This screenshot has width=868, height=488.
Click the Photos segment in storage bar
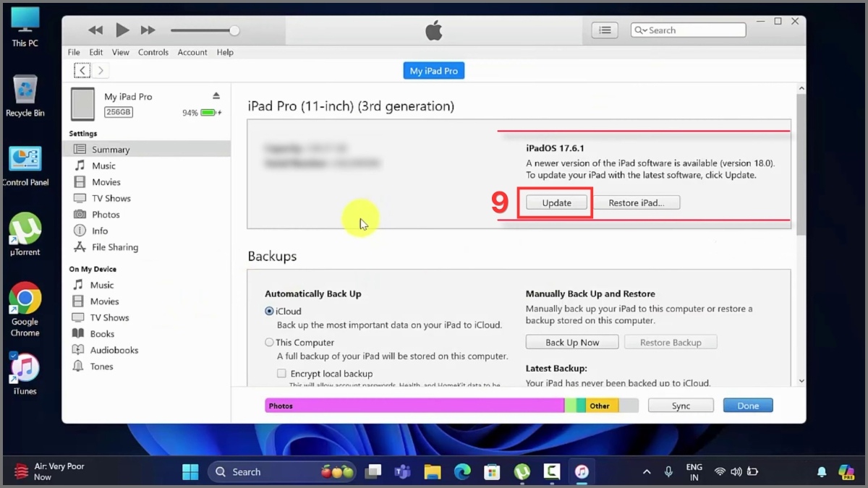[x=414, y=406]
